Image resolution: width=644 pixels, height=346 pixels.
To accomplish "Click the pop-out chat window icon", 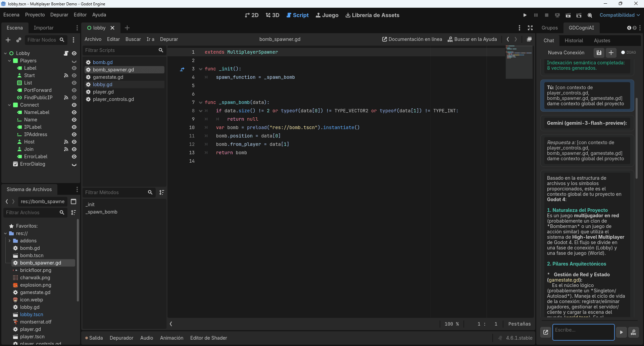I will (x=546, y=332).
